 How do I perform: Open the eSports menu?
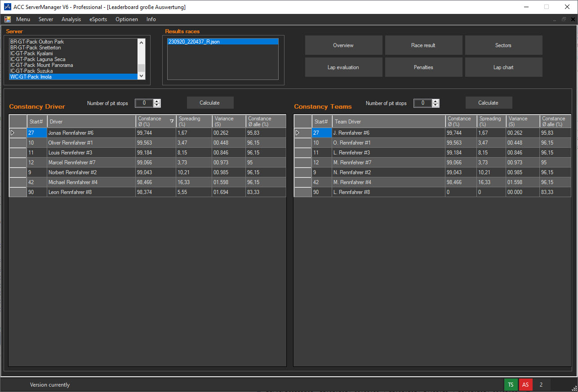pyautogui.click(x=98, y=19)
